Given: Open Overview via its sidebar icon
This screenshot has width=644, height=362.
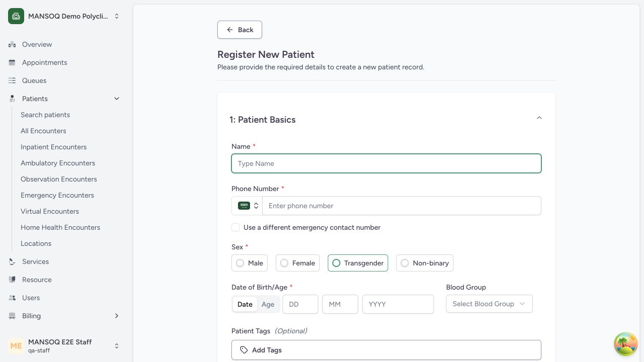Looking at the screenshot, I should (x=12, y=44).
